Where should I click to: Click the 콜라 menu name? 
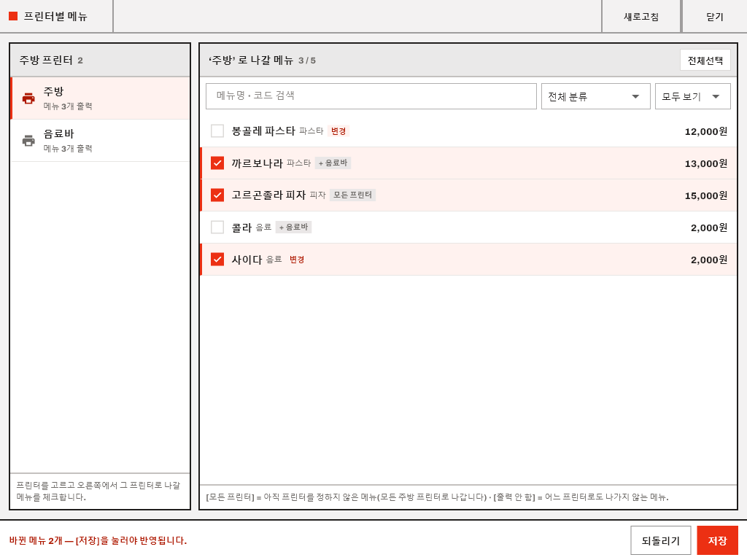tap(241, 227)
